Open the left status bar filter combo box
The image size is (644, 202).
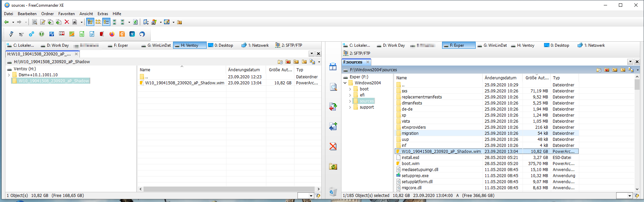point(306,196)
